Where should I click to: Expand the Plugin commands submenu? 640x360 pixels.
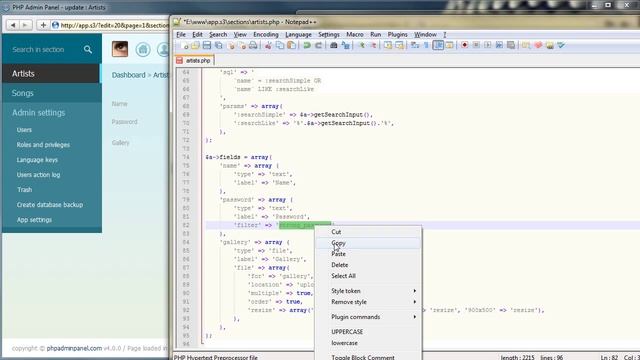[x=368, y=317]
